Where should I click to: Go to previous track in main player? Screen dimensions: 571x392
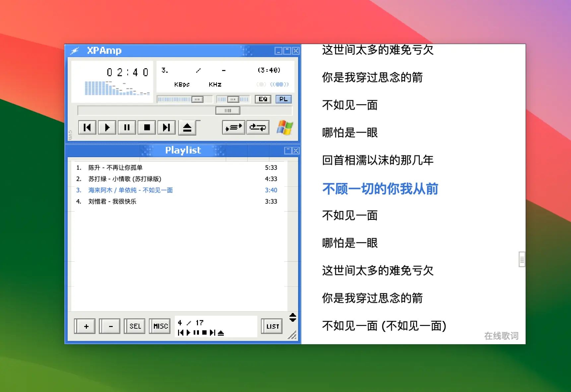point(87,127)
